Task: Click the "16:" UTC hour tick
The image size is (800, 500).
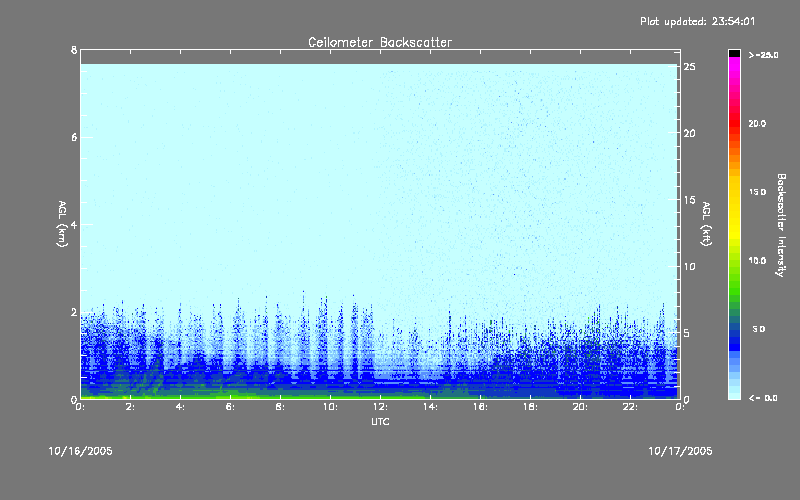Action: tap(480, 407)
